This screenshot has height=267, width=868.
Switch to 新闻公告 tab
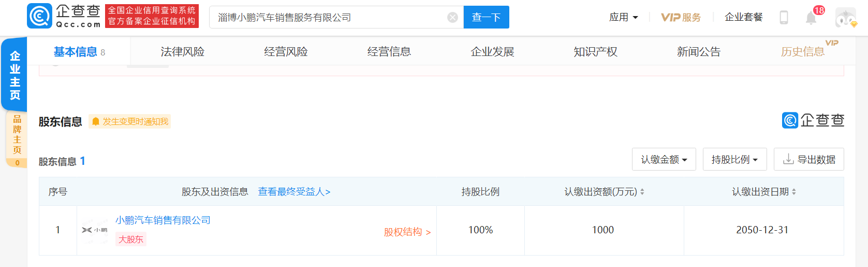[x=699, y=52]
